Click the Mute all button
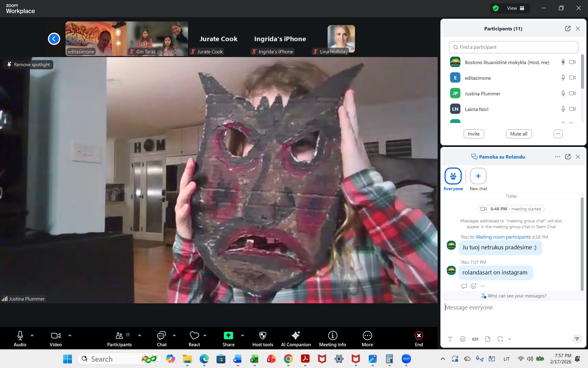 518,134
